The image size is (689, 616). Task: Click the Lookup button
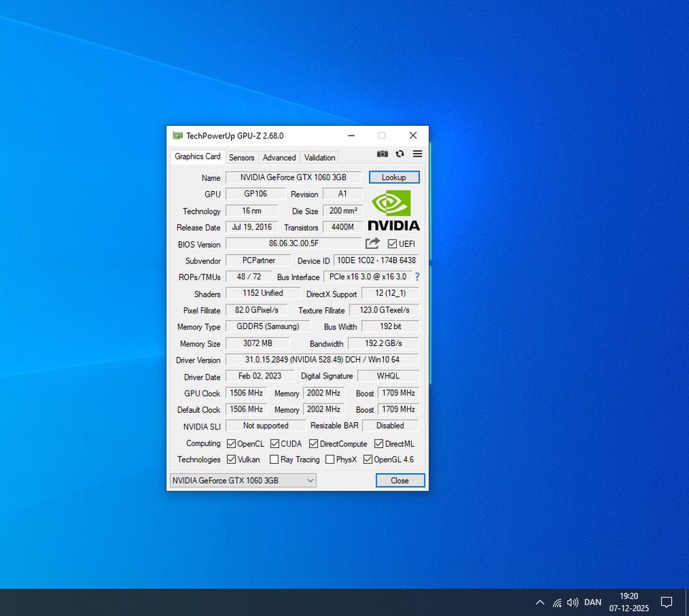tap(394, 177)
